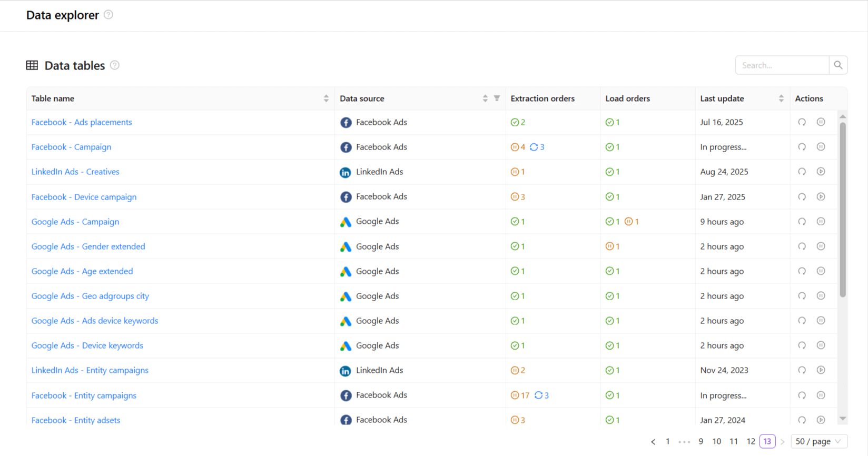868x456 pixels.
Task: Jump to page 1 of the table
Action: (x=667, y=441)
